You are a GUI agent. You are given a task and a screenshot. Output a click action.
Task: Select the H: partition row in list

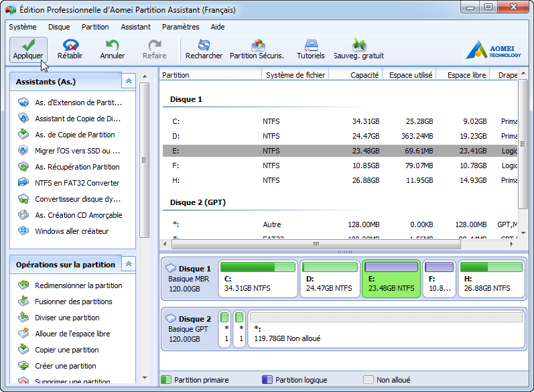coord(340,180)
